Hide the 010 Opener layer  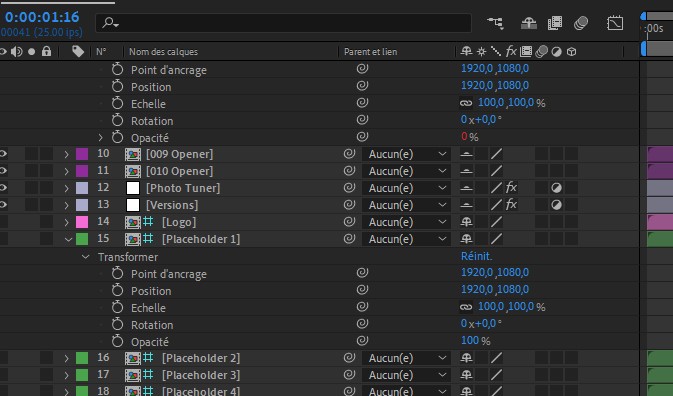[x=3, y=171]
